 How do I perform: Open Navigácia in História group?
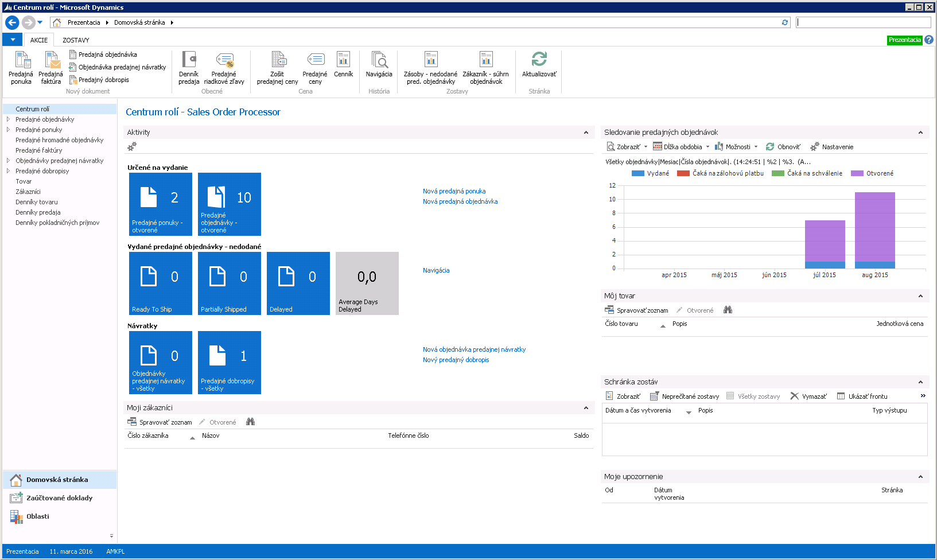click(379, 64)
